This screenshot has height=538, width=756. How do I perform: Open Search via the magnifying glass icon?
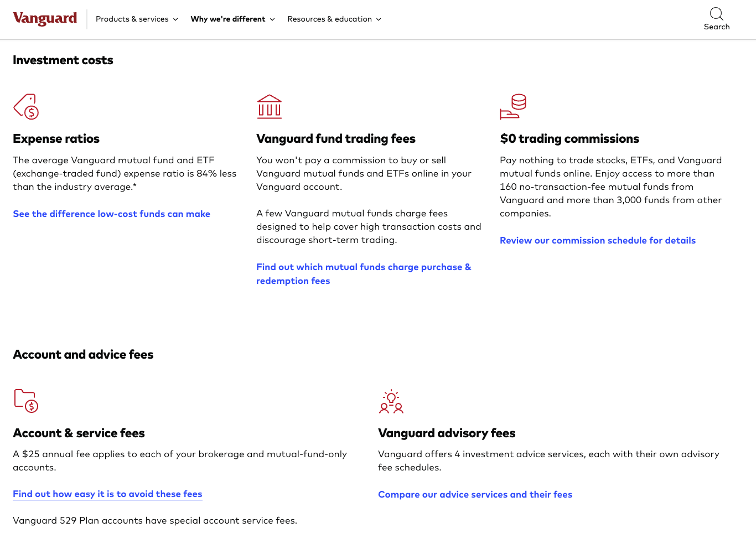click(717, 14)
